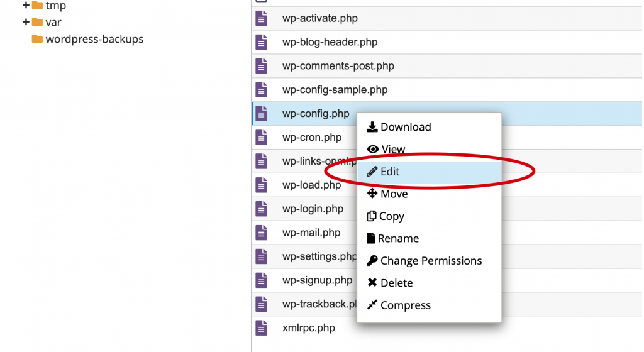644x352 pixels.
Task: Choose Move from the context menu
Action: 429,194
